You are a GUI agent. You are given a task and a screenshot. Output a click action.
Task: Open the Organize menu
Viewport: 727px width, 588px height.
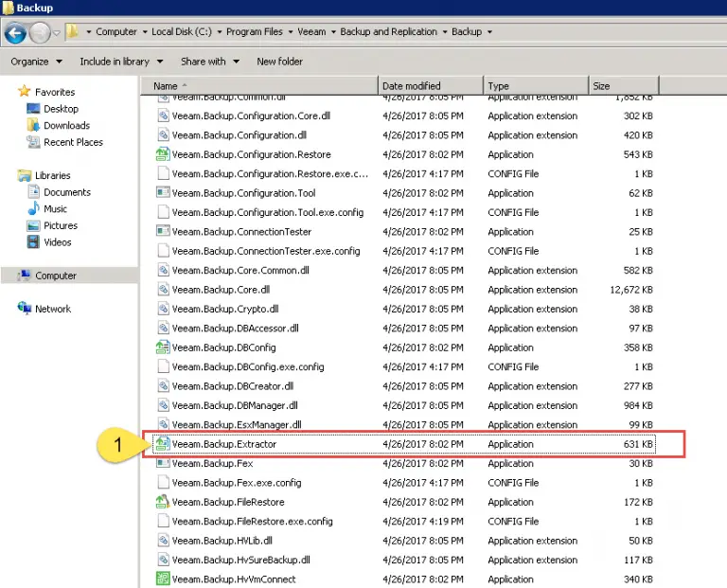click(x=36, y=62)
